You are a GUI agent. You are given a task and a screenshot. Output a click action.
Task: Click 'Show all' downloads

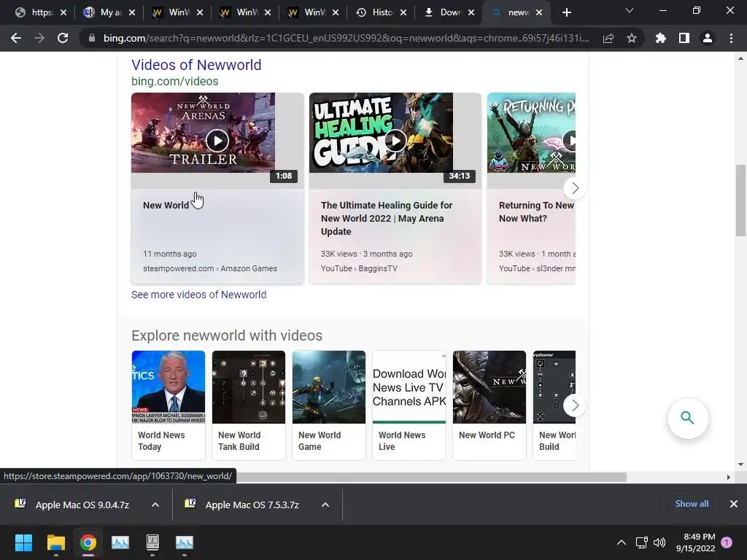[x=692, y=504]
